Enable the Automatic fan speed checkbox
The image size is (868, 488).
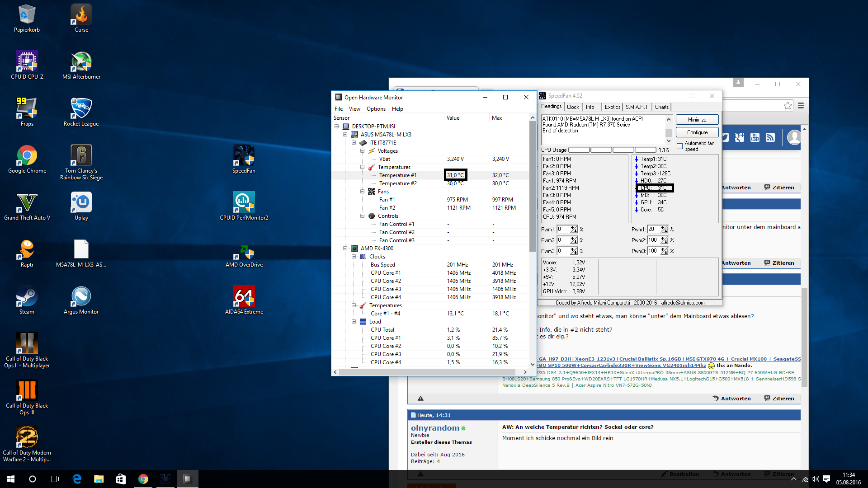tap(679, 146)
